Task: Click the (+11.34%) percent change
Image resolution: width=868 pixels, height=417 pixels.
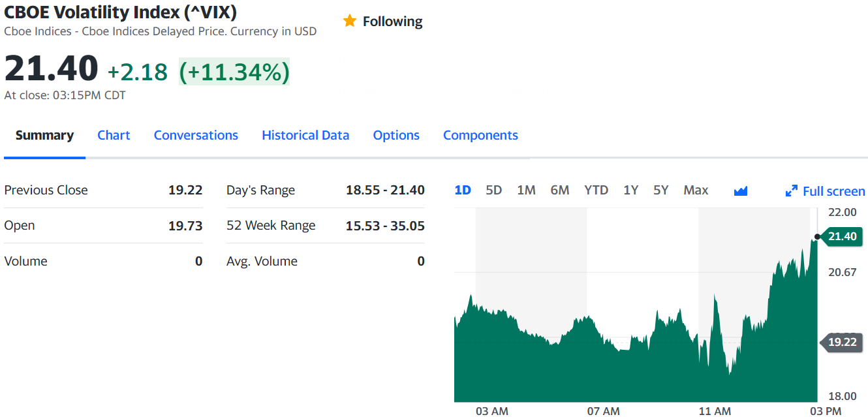Action: pyautogui.click(x=234, y=72)
